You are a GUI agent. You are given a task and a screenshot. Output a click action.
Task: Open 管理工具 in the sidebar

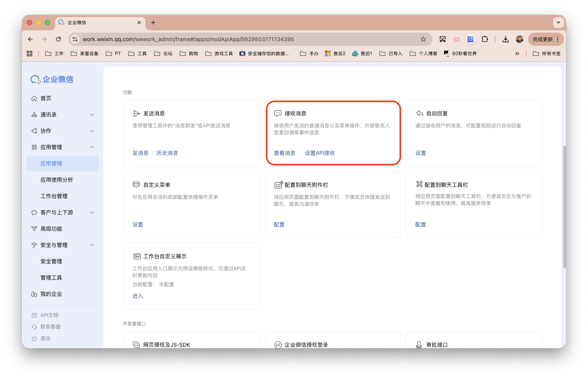click(51, 277)
